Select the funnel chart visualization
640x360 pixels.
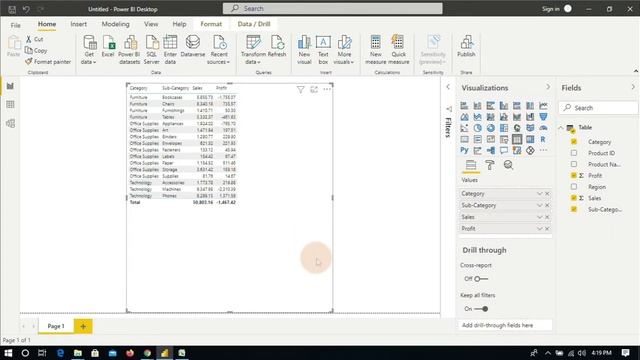coord(543,117)
